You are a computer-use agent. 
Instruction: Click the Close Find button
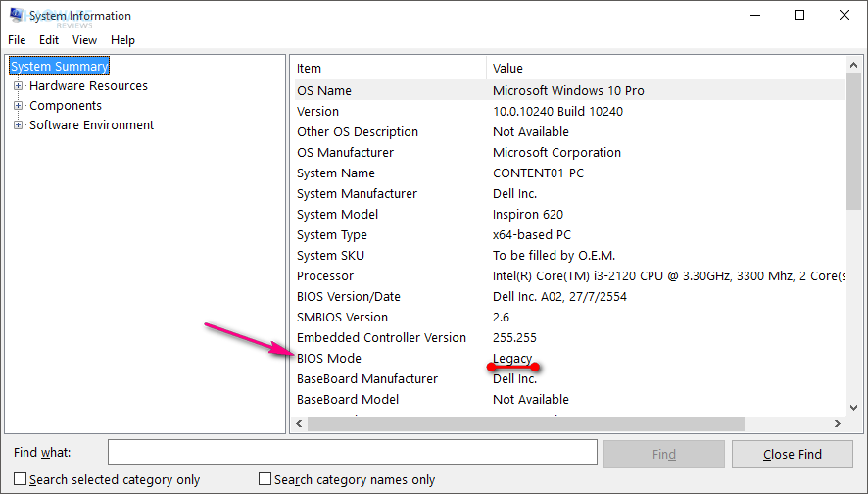point(792,454)
